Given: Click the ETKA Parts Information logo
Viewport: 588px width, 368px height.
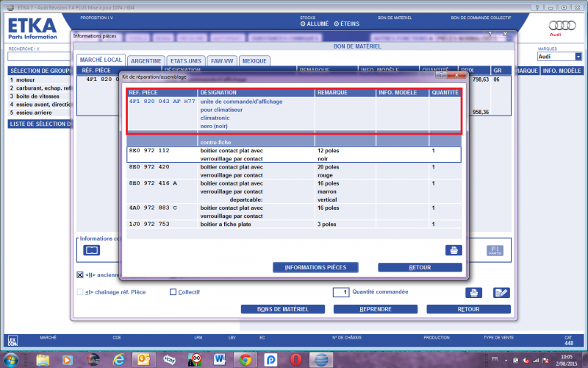Looking at the screenshot, I should click(x=32, y=29).
